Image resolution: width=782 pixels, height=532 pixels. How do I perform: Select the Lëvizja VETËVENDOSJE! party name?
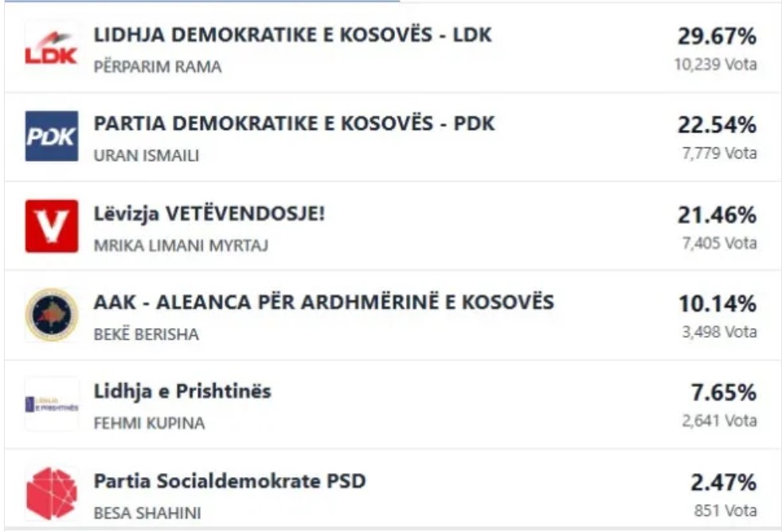pos(209,213)
